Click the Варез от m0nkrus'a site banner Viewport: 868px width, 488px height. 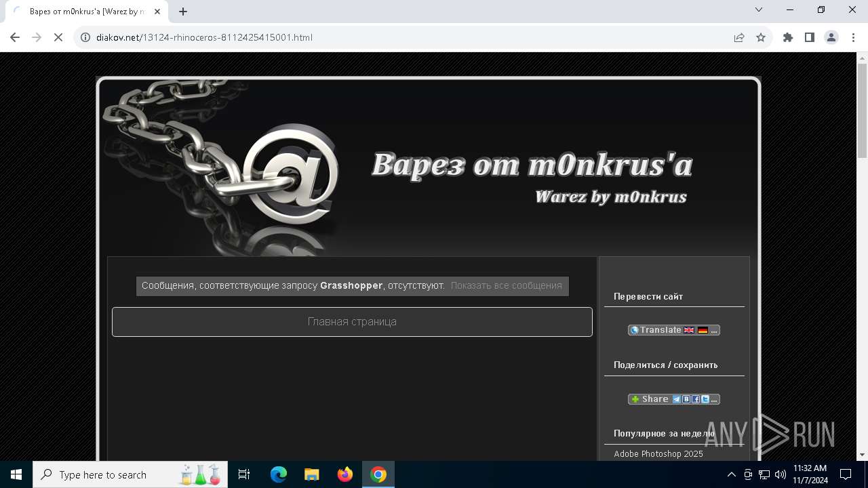coord(429,167)
